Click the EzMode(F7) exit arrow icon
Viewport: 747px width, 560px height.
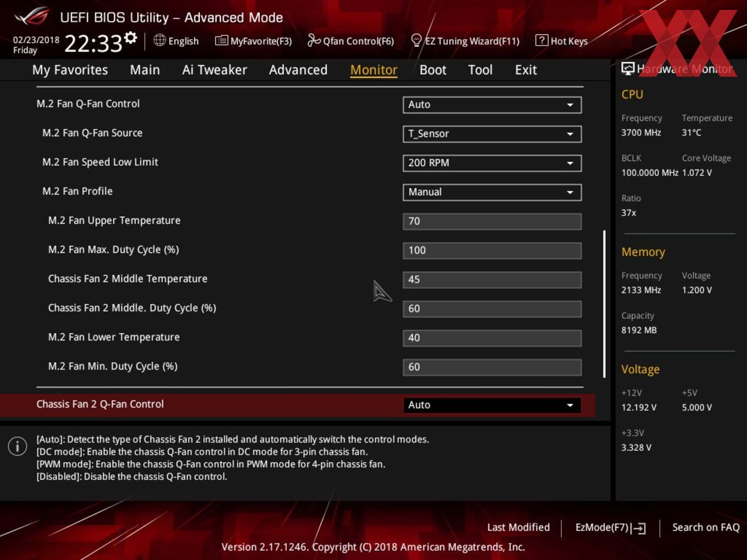coord(638,528)
